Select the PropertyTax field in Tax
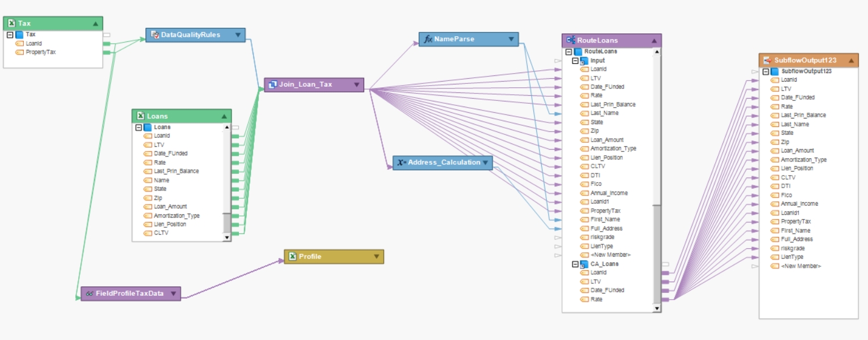This screenshot has height=340, width=868. click(x=41, y=52)
